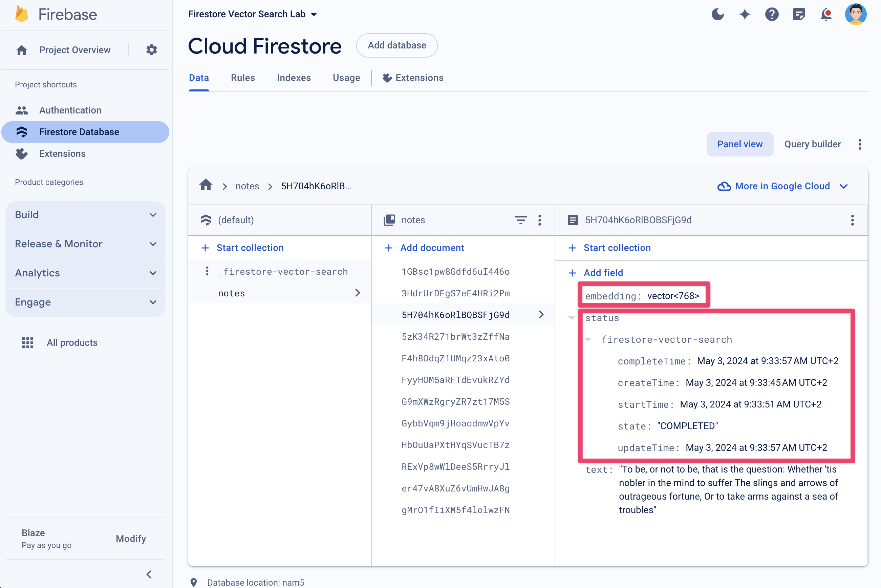Click the three-dot menu on notes panel

pos(540,220)
